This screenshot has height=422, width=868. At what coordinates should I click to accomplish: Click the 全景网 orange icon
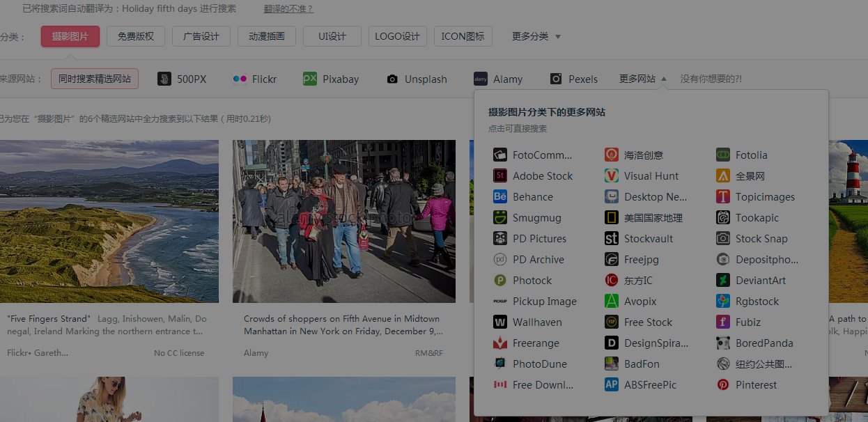tap(722, 175)
